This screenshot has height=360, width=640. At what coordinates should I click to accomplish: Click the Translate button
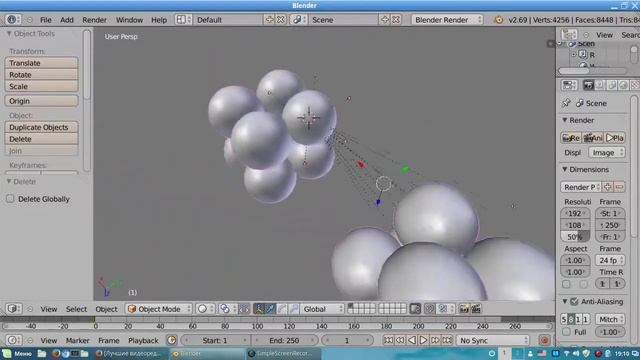tap(41, 63)
